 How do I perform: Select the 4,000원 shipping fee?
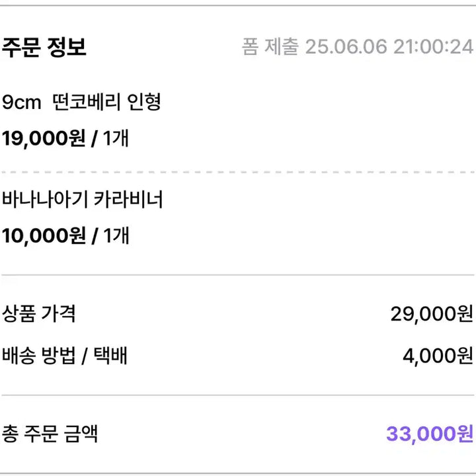pyautogui.click(x=438, y=357)
